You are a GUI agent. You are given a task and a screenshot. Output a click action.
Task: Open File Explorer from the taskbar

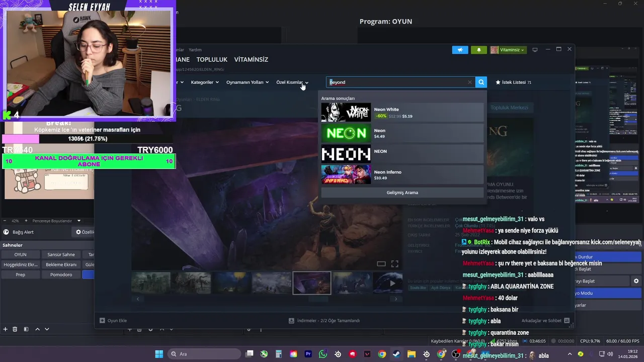[x=411, y=354]
